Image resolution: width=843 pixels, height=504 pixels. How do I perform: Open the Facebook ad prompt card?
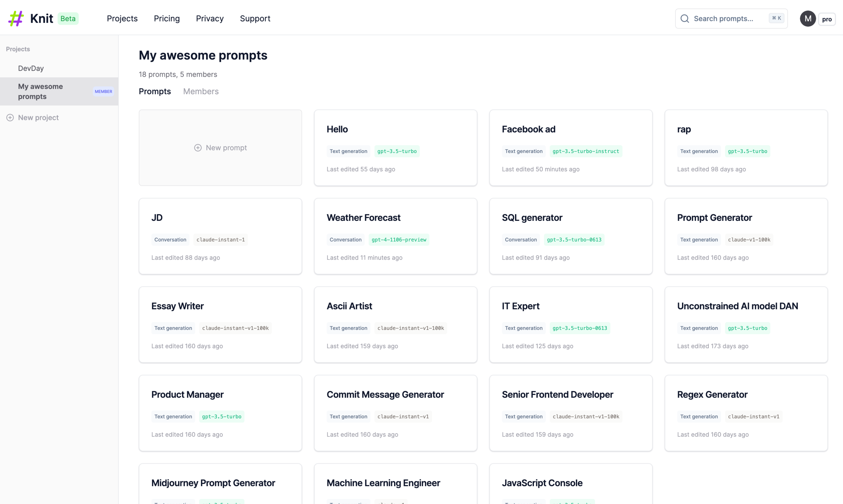[x=570, y=148]
